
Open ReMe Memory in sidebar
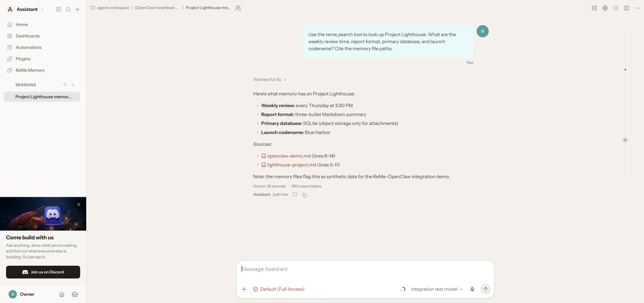pos(43,70)
